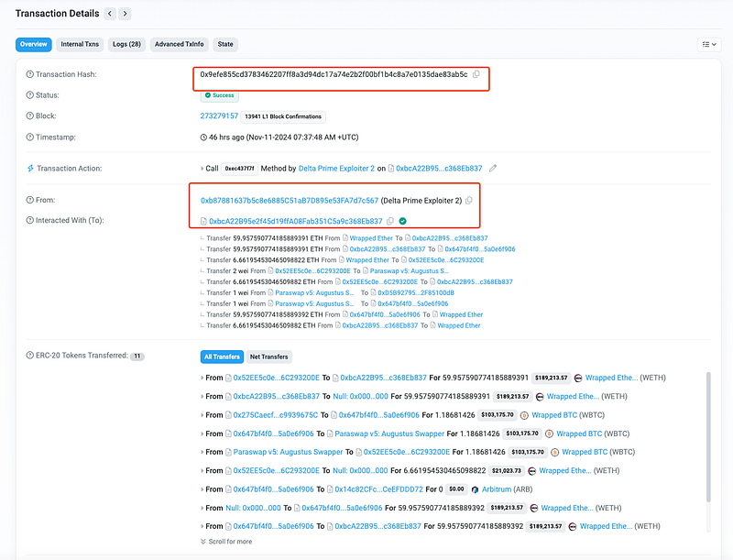The image size is (733, 560).
Task: Click help icon next to Transaction Hash label
Action: click(29, 74)
